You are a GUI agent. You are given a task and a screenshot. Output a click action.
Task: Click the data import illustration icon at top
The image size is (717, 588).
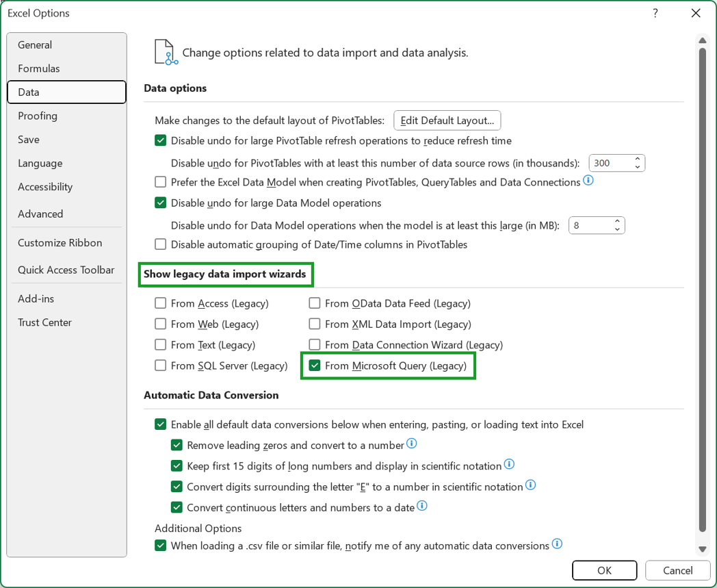165,51
